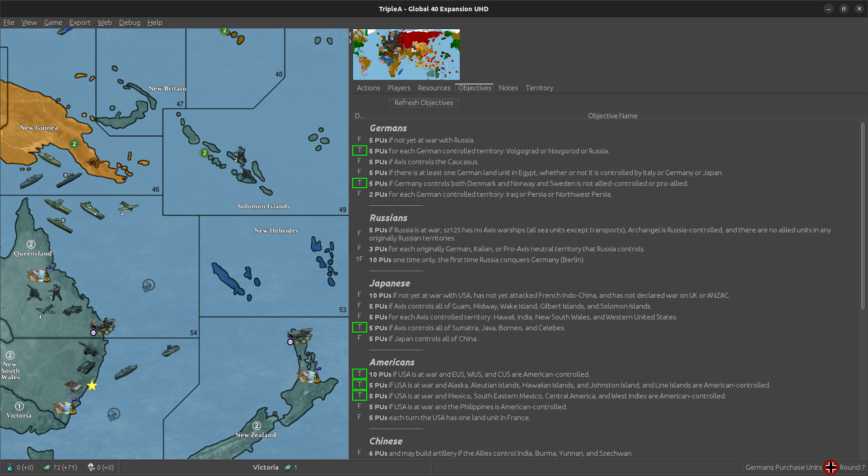Select the warship south of New Guinea
Viewport: 868px width, 476px height.
point(69,179)
